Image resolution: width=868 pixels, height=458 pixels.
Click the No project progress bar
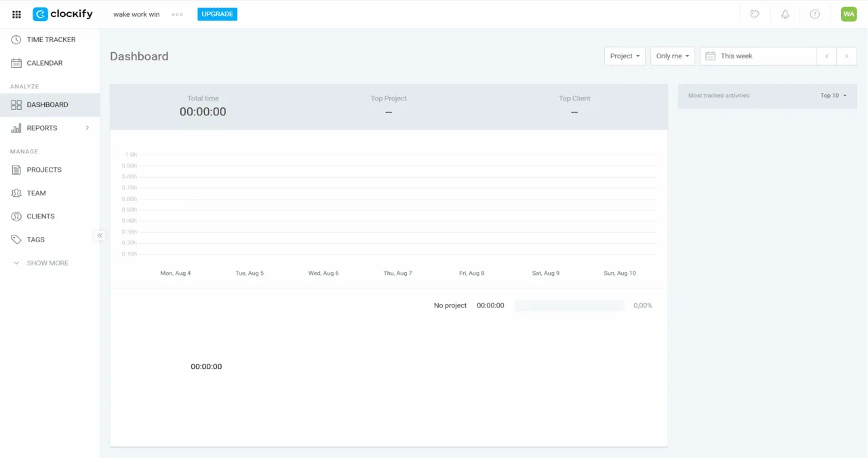click(x=568, y=305)
